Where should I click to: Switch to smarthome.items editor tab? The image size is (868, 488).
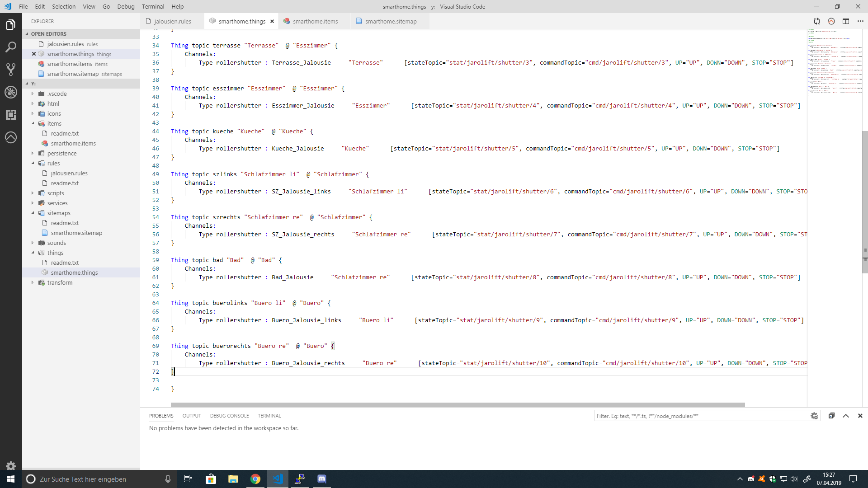(x=315, y=21)
